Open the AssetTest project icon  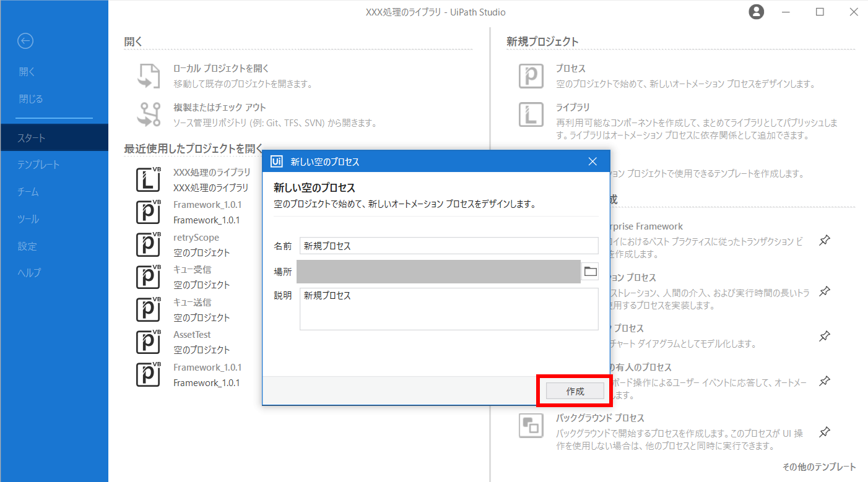[x=149, y=342]
